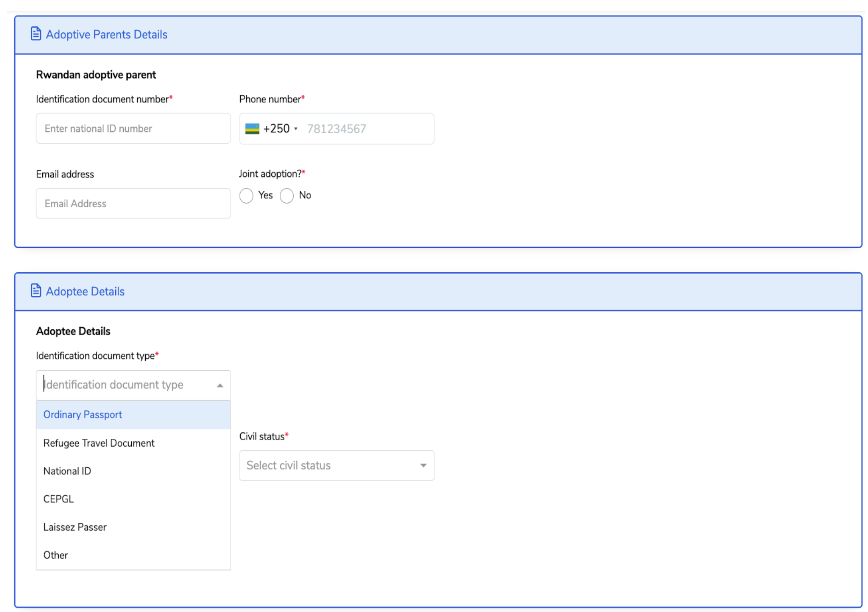Click the Adoptee Details header title
This screenshot has width=868, height=612.
pyautogui.click(x=85, y=291)
